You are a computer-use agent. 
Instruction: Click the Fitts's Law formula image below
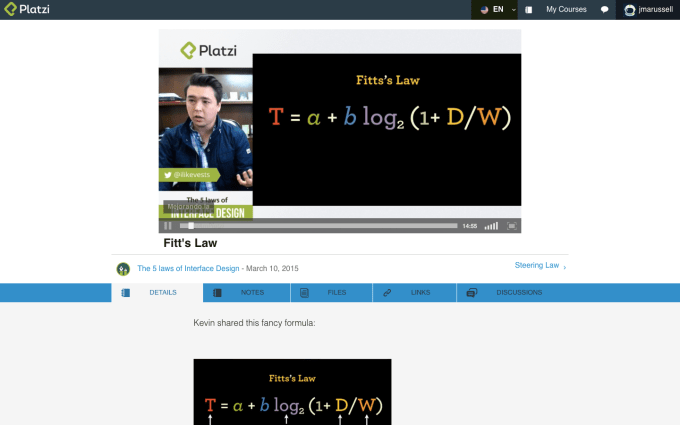pos(292,392)
